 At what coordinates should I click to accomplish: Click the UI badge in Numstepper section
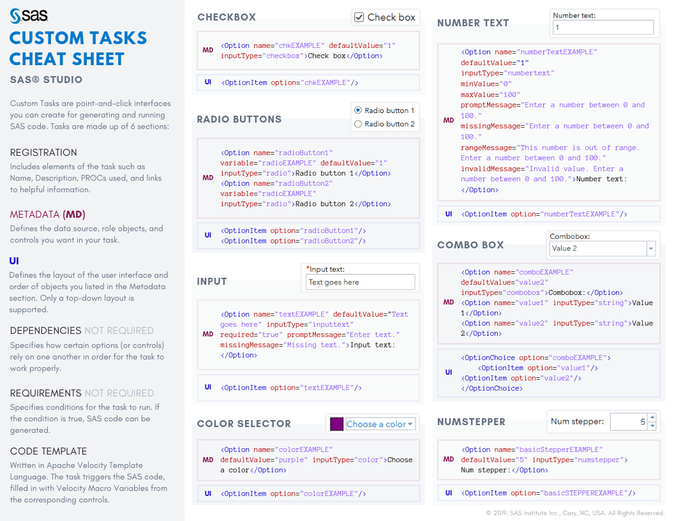449,493
